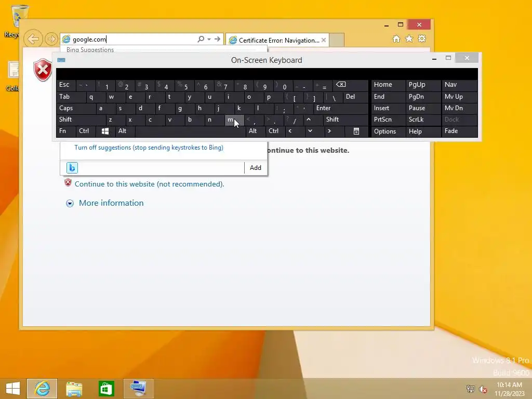Toggle the Fn key on On-Screen Keyboard

tap(66, 131)
